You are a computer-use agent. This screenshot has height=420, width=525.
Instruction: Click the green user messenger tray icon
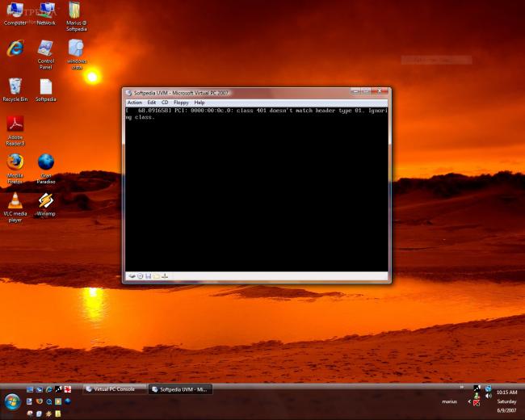click(x=477, y=396)
